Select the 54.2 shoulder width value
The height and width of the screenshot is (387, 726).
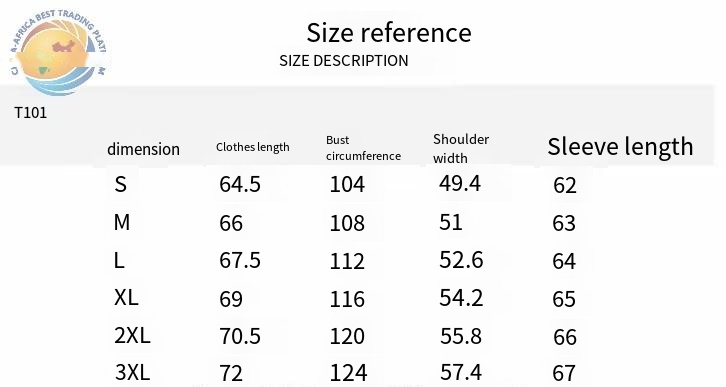pyautogui.click(x=461, y=298)
